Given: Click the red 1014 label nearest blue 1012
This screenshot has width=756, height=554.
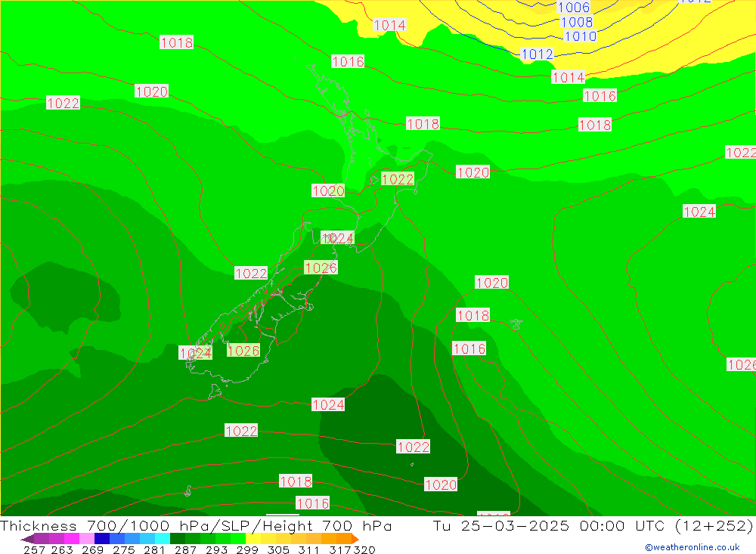Looking at the screenshot, I should 568,77.
